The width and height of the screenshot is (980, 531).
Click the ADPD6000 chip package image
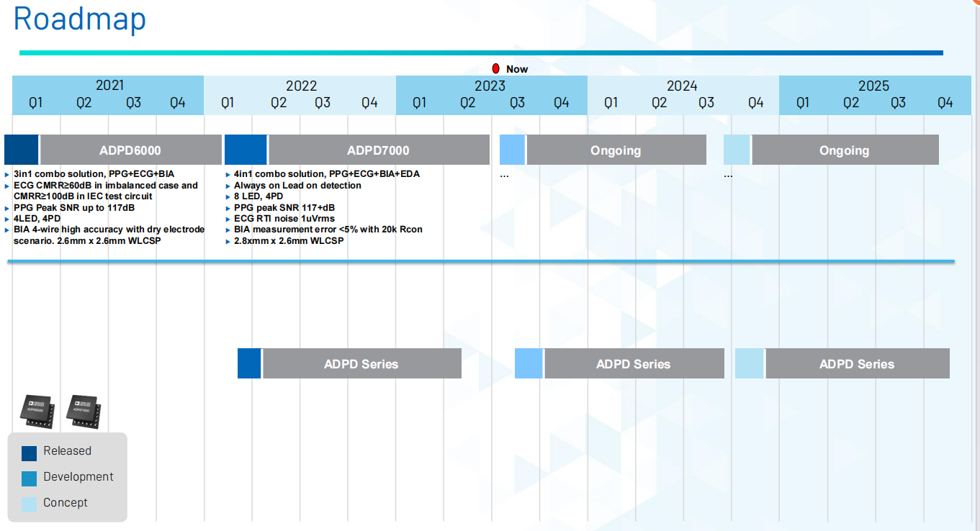click(37, 411)
